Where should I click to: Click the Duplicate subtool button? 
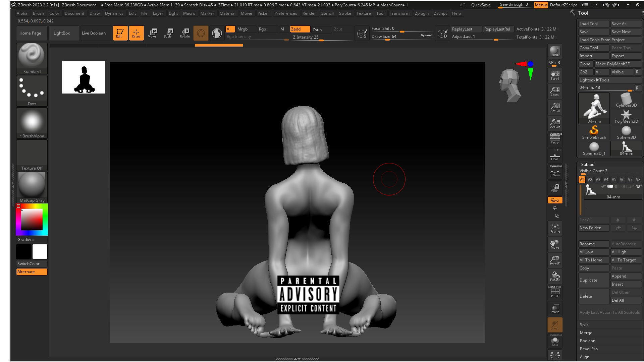point(594,280)
